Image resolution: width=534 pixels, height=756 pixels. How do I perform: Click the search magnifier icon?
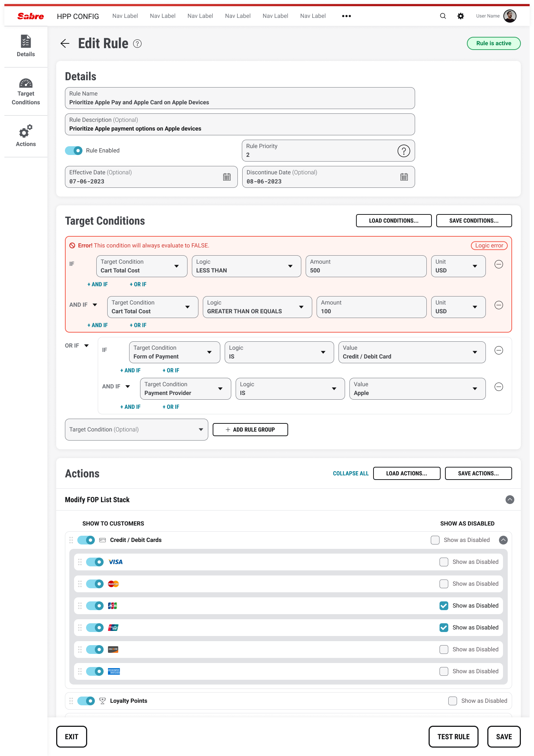pos(443,16)
